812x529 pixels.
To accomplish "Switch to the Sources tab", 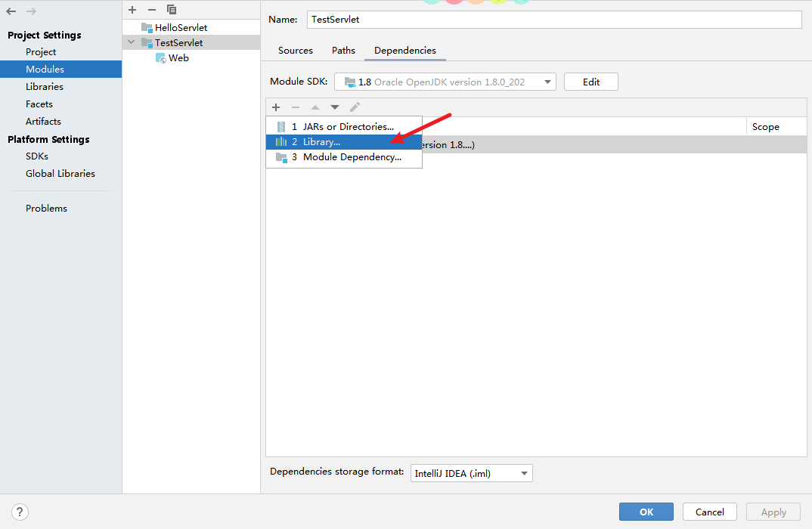I will 295,50.
